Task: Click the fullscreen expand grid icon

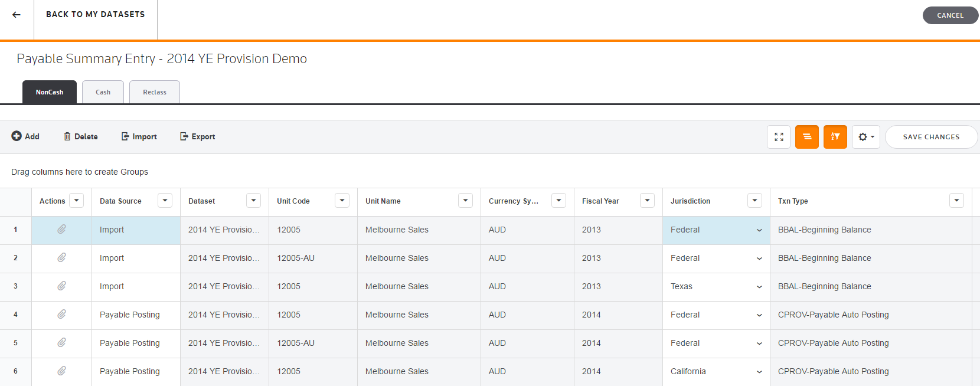Action: point(779,137)
